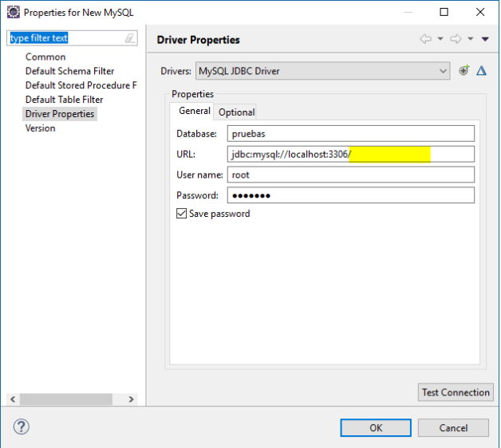Open the forward history dropdown arrow
Viewport: 501px width, 448px height.
(x=471, y=39)
